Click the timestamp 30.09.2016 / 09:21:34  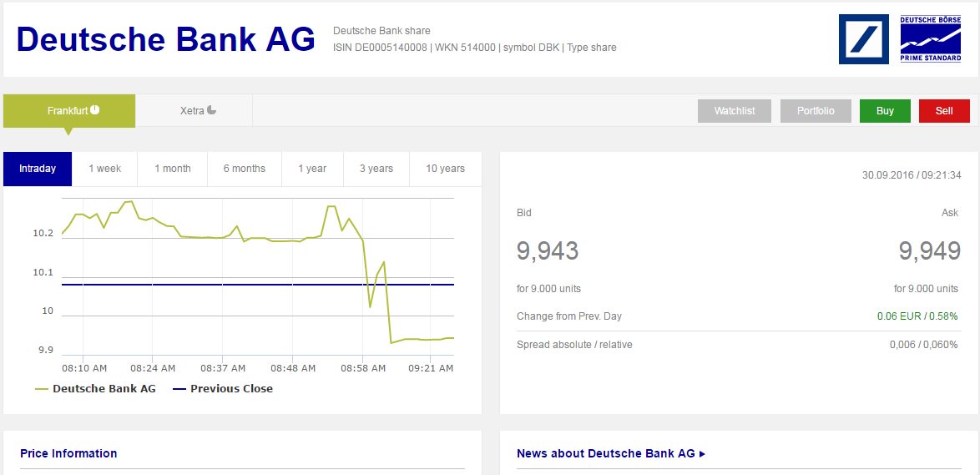pos(912,175)
